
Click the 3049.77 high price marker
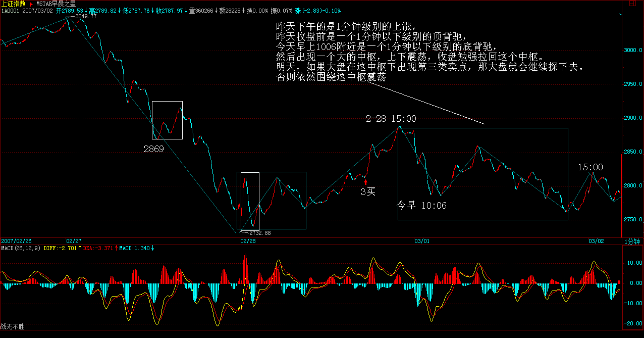[85, 17]
